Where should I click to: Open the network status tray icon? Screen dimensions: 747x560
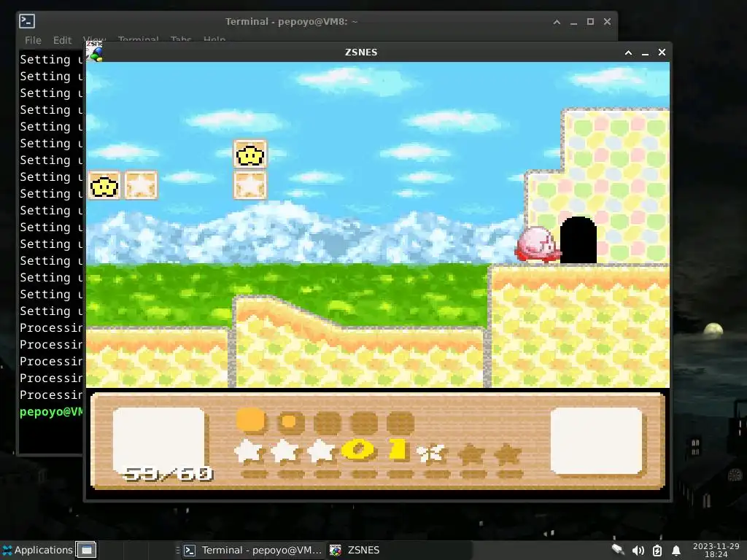tap(618, 550)
